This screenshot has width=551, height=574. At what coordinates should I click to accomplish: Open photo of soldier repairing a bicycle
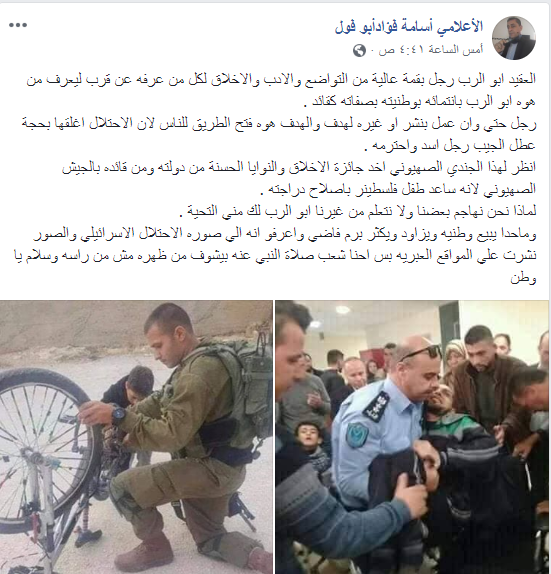point(136,437)
